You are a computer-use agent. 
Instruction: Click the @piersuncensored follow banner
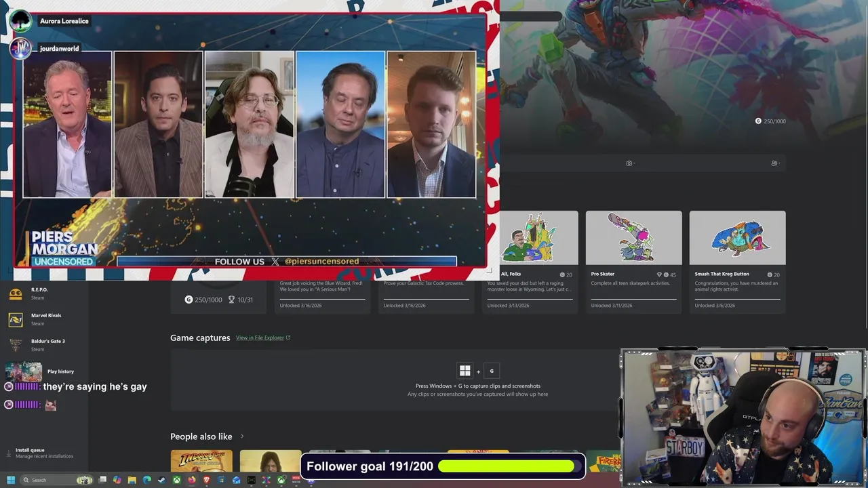(287, 261)
